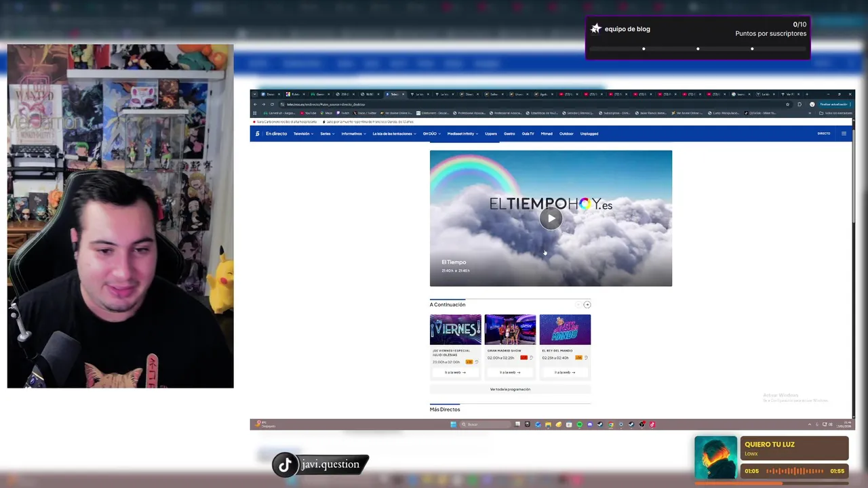Screen dimensions: 868x488
Task: Open a new browser tab with plus icon
Action: pyautogui.click(x=808, y=94)
